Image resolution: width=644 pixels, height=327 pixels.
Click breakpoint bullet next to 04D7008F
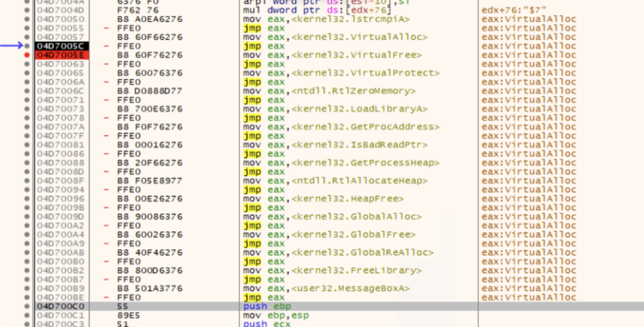tap(26, 181)
